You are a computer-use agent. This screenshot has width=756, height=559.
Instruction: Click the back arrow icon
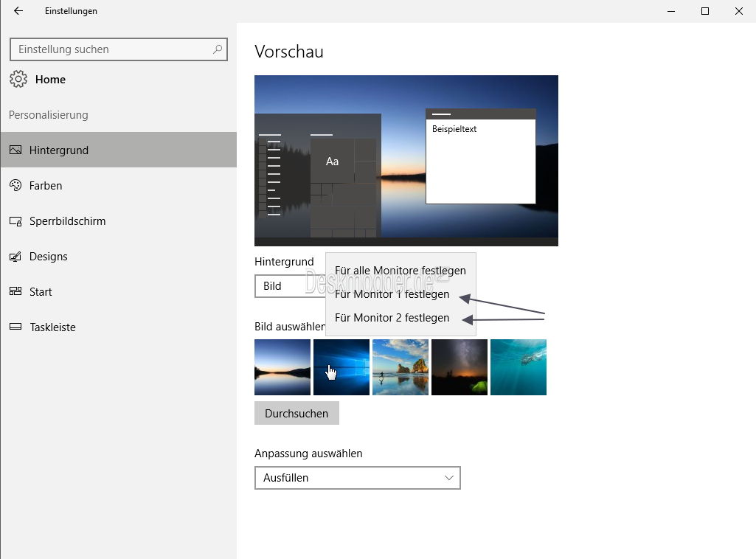[x=18, y=11]
